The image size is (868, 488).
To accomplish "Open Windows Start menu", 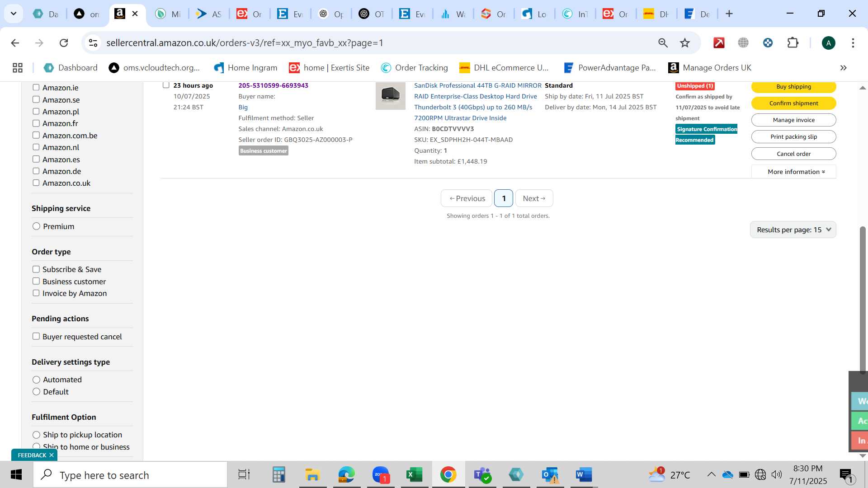I will (x=16, y=475).
